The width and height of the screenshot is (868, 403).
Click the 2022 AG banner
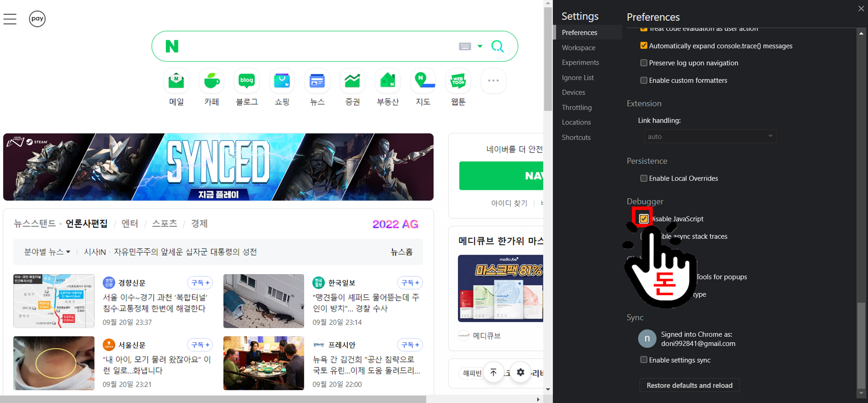pyautogui.click(x=395, y=224)
